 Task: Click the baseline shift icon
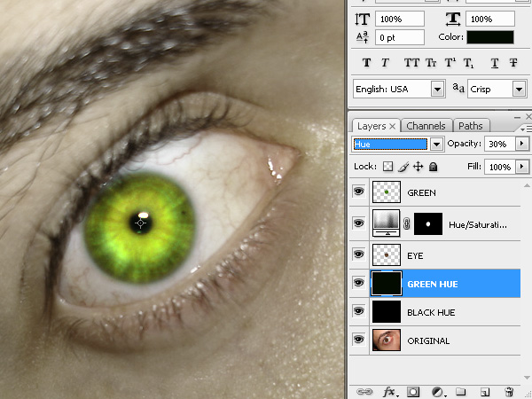pyautogui.click(x=363, y=37)
